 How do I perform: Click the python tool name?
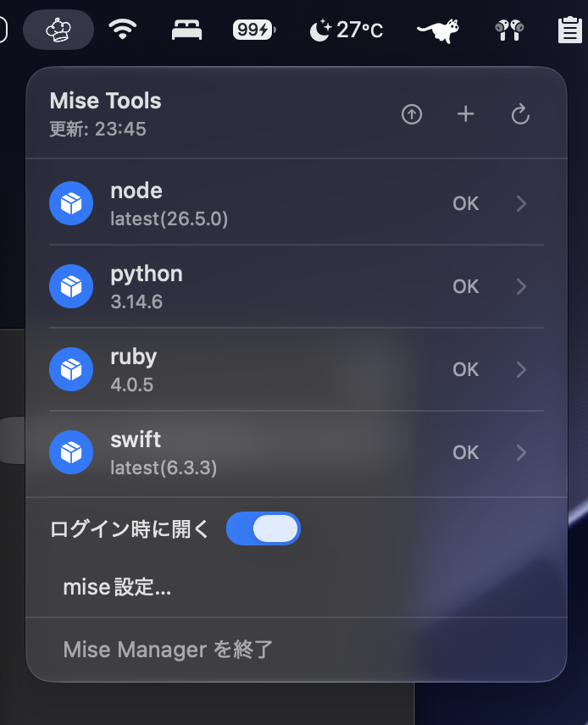(147, 274)
